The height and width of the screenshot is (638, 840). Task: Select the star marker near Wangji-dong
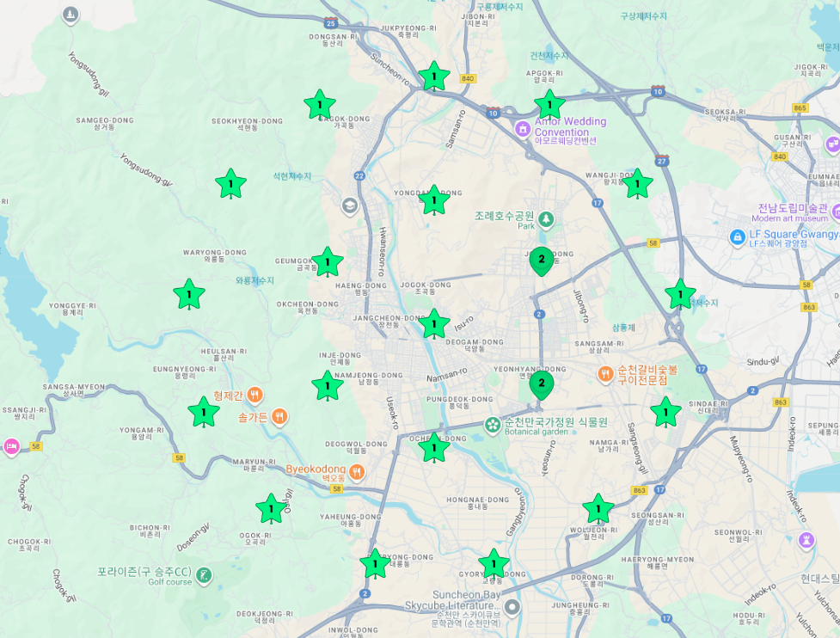coord(637,183)
